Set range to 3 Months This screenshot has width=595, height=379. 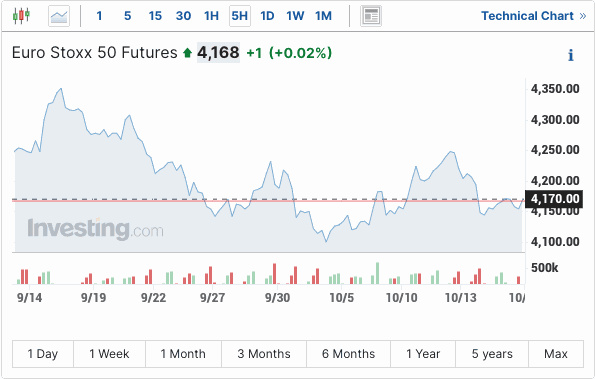click(x=264, y=354)
